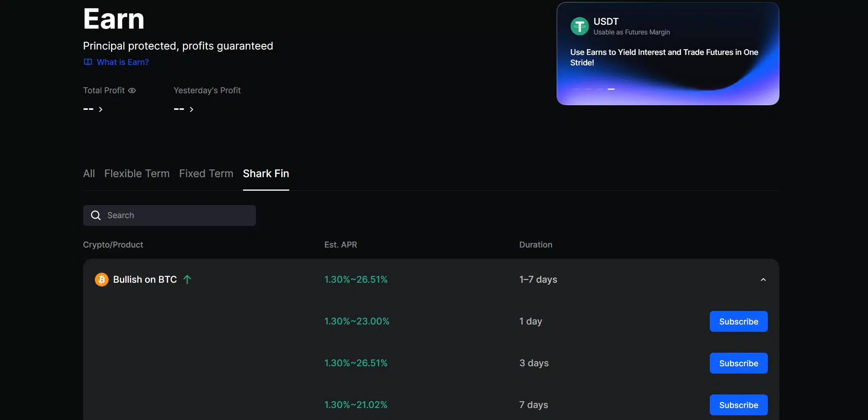Open Yesterday's Profit details arrow
This screenshot has height=420, width=868.
point(191,109)
